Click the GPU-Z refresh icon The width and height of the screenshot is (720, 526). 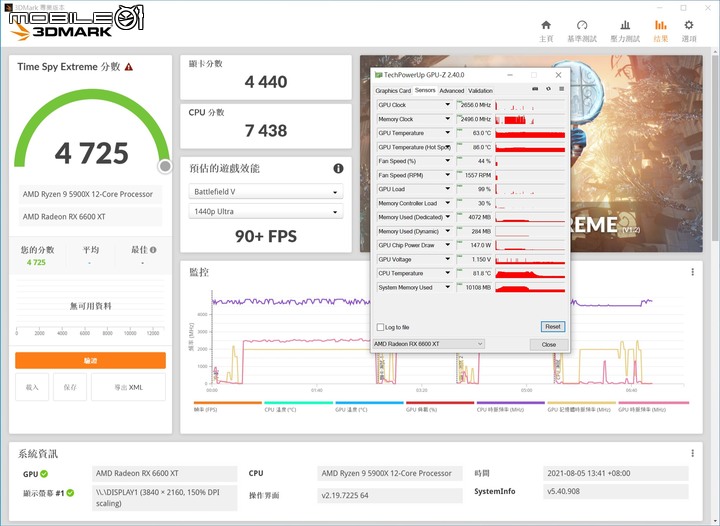click(x=548, y=89)
